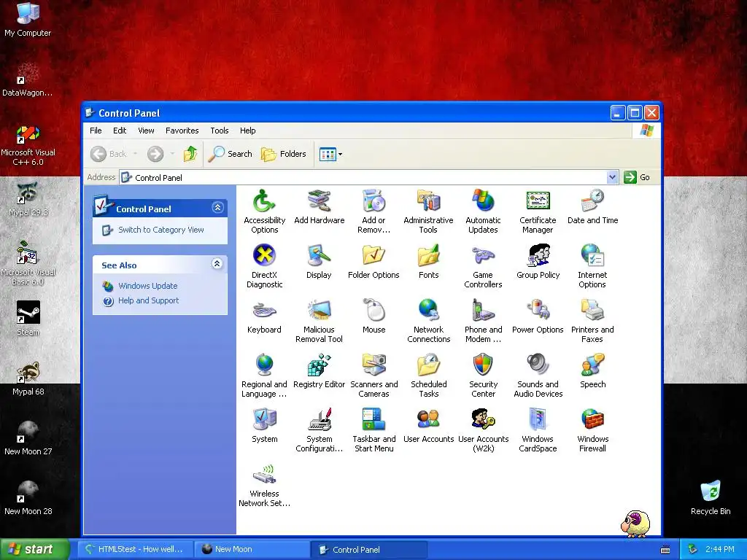Open the Tools menu
The image size is (747, 560).
219,131
